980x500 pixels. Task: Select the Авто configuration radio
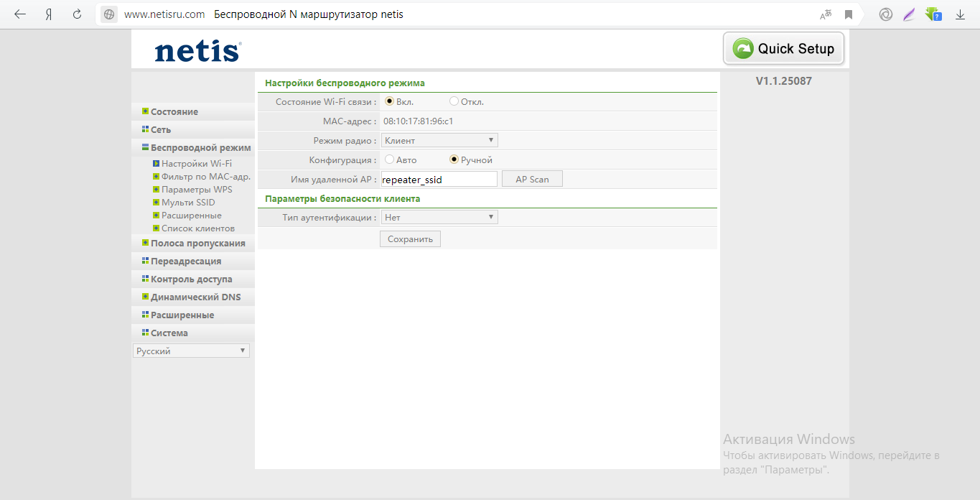pos(390,159)
